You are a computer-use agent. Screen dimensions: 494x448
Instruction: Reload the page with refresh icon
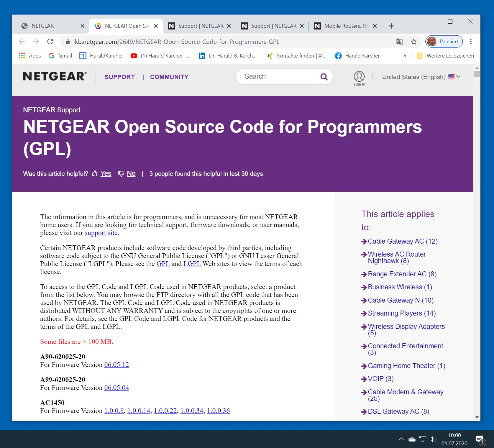[50, 42]
